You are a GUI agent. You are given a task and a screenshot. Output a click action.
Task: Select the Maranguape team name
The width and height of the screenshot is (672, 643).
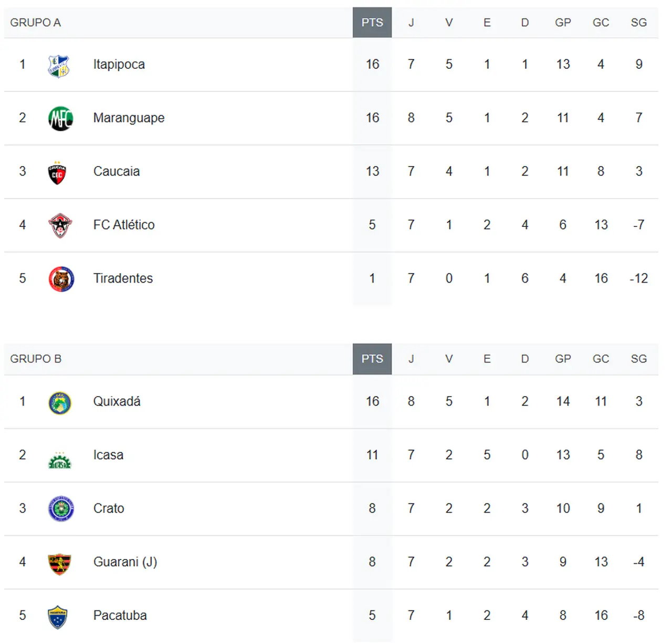(129, 118)
